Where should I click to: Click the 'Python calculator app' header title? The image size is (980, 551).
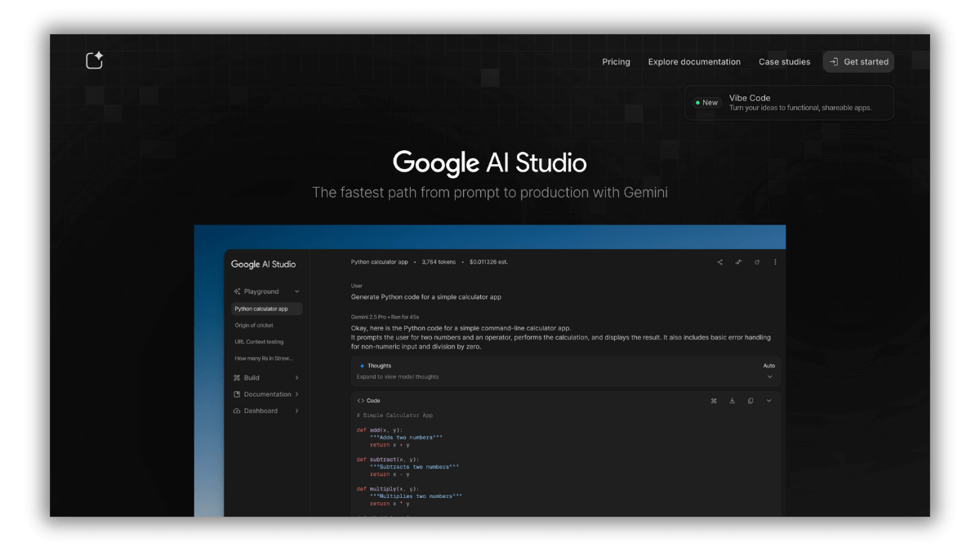pos(379,262)
